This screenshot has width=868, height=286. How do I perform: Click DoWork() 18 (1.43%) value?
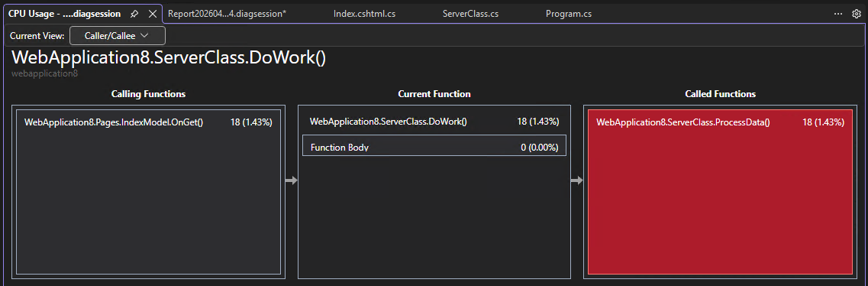click(537, 122)
